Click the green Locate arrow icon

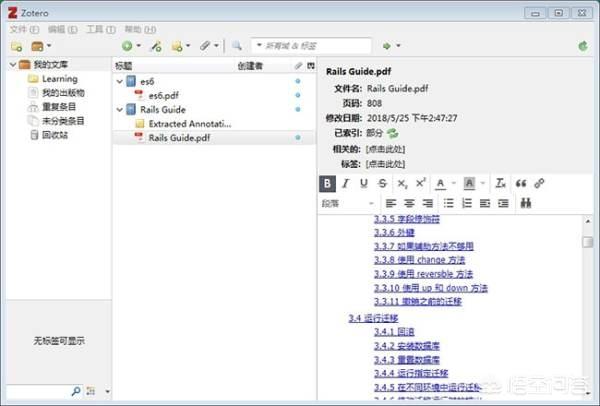(387, 46)
